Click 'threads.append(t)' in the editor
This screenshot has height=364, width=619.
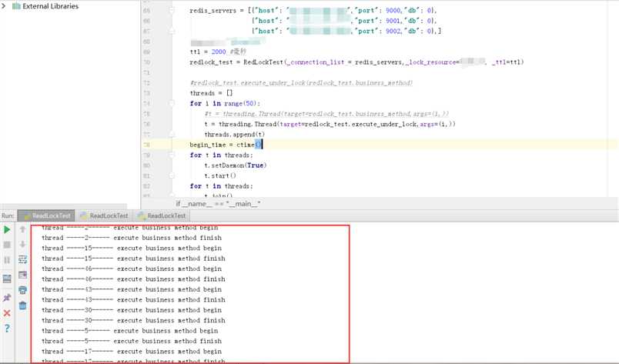[x=235, y=135]
